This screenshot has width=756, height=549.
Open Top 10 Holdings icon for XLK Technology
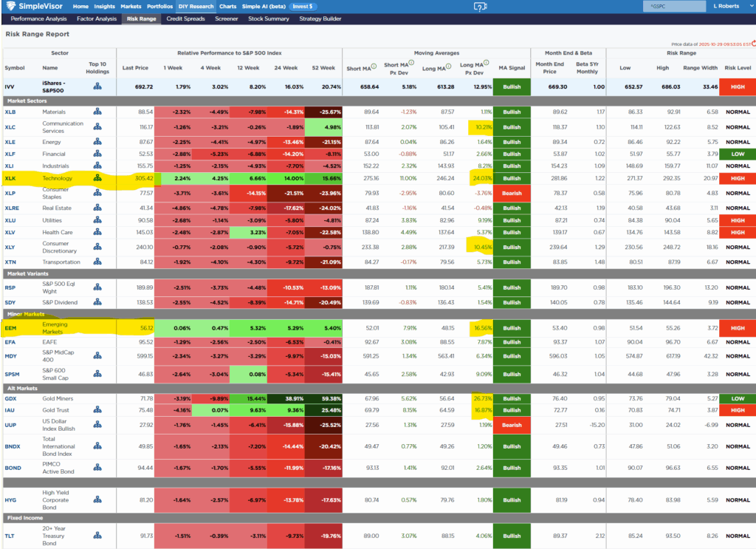[x=97, y=178]
